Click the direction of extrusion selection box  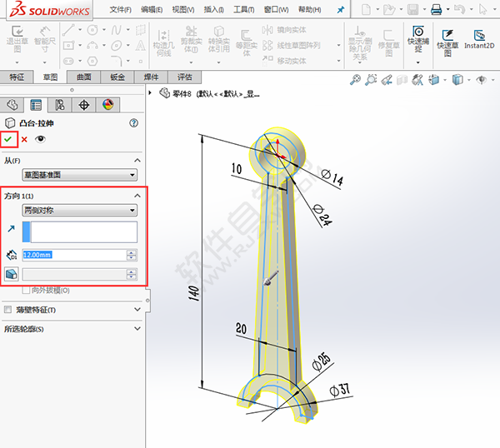pos(80,232)
